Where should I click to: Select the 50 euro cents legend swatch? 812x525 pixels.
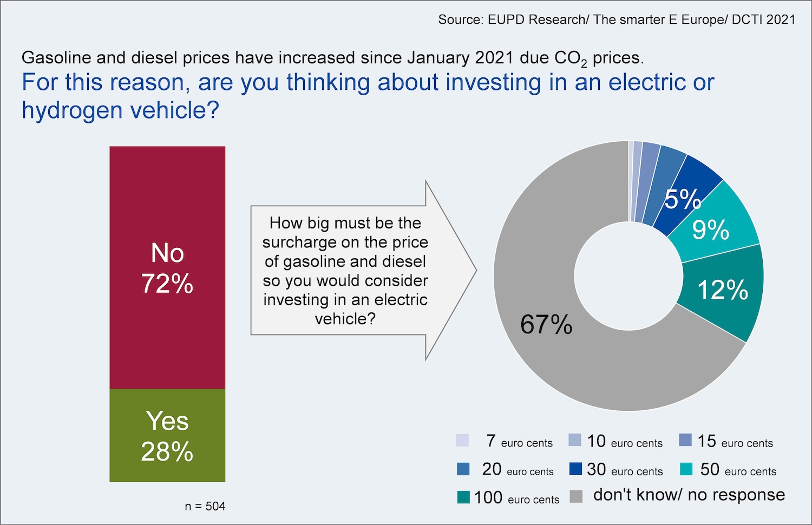(x=686, y=469)
